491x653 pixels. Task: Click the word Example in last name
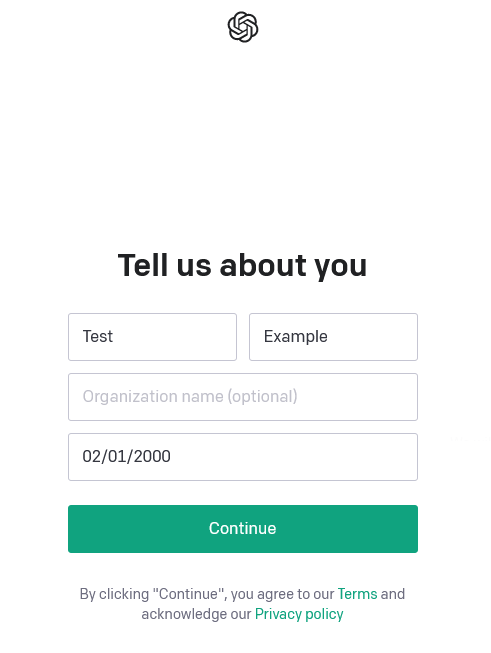[x=296, y=336]
